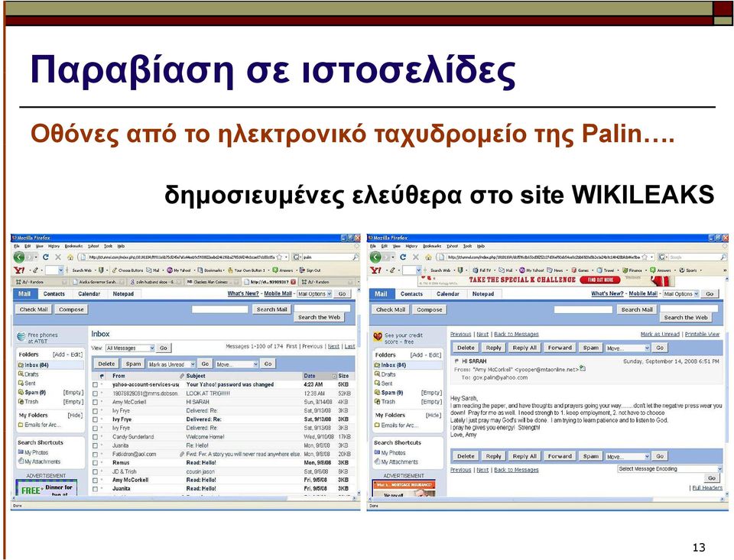Click top Forward button in right window

560,348
